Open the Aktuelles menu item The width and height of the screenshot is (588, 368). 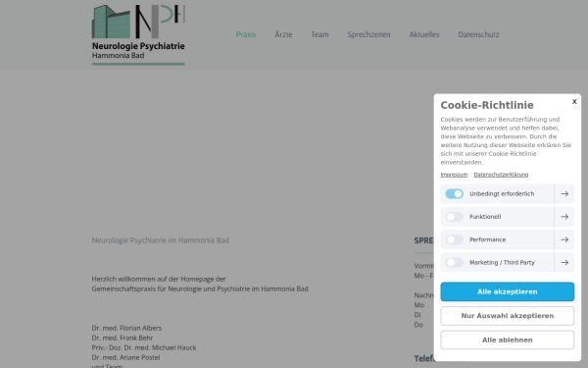point(424,34)
